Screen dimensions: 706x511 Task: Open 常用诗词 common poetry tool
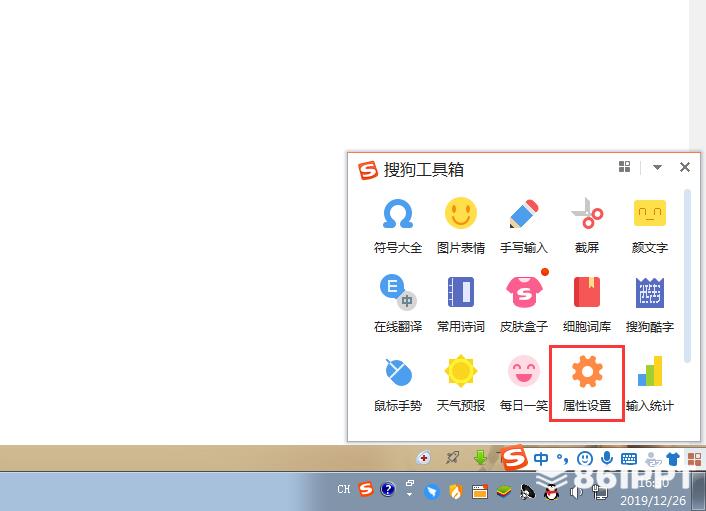pos(461,305)
